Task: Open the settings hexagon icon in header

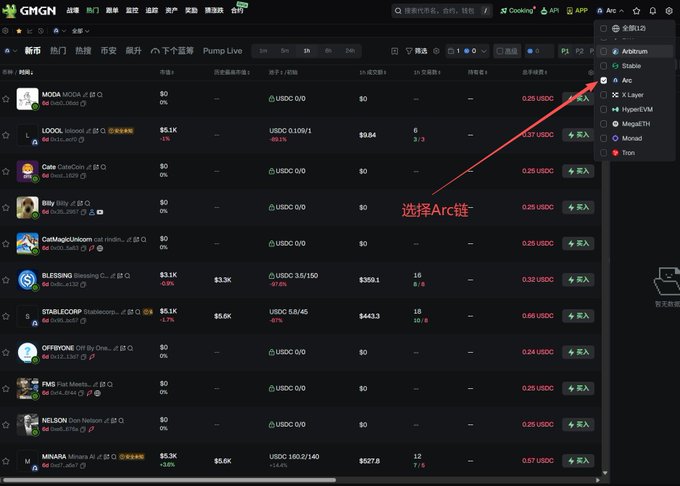Action: 669,11
